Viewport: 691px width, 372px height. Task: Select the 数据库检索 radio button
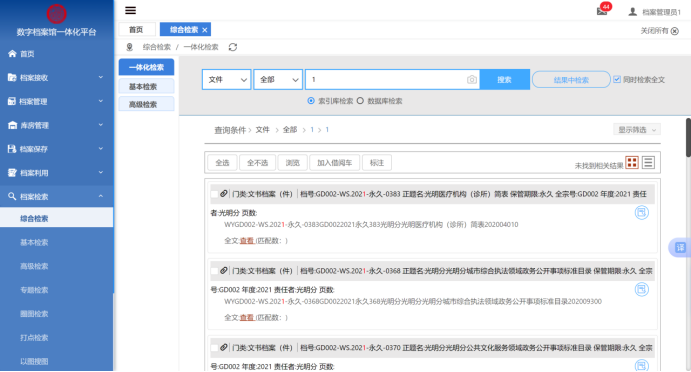(360, 101)
